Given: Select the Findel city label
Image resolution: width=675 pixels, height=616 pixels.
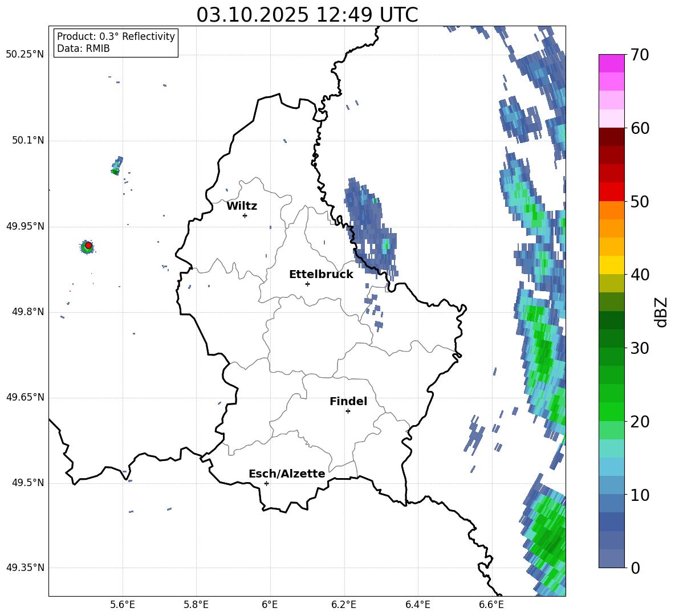Looking at the screenshot, I should coord(348,401).
